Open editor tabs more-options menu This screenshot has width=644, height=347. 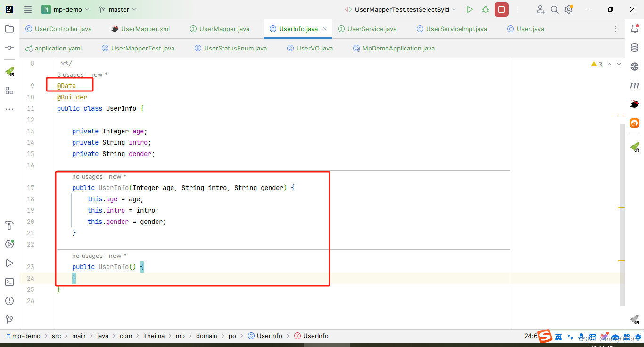[x=616, y=29]
